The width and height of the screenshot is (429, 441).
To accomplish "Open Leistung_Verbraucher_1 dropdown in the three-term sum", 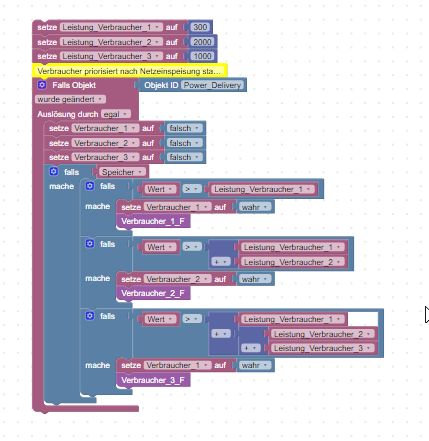I will point(293,319).
